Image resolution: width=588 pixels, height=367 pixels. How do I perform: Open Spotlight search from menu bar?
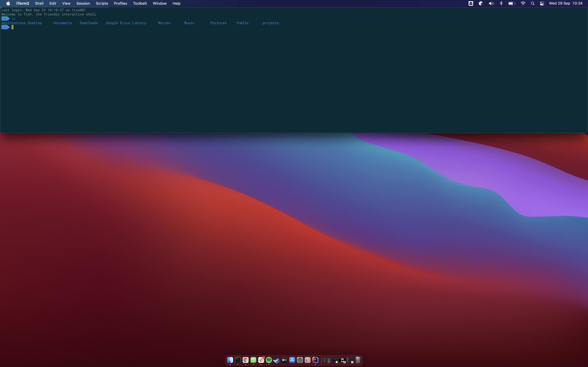[x=533, y=3]
